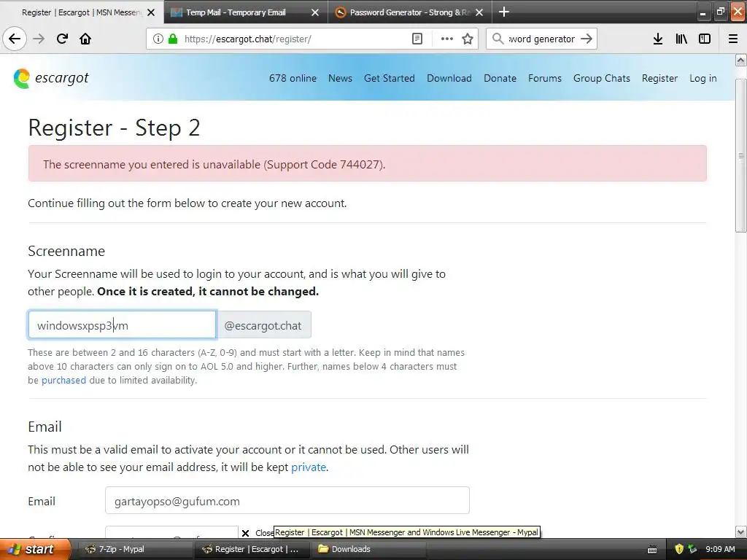Open the Get Started page
747x560 pixels.
(x=390, y=78)
